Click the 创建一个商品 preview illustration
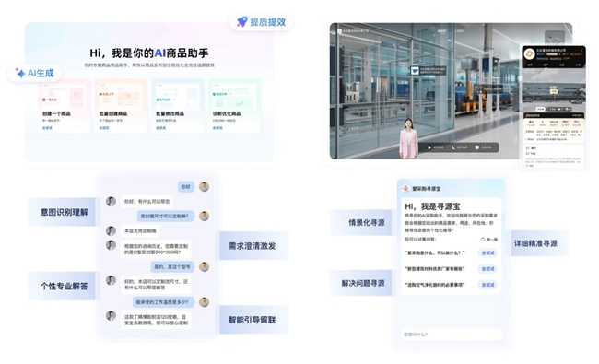Screen dimensions: 599x364 tap(64, 94)
